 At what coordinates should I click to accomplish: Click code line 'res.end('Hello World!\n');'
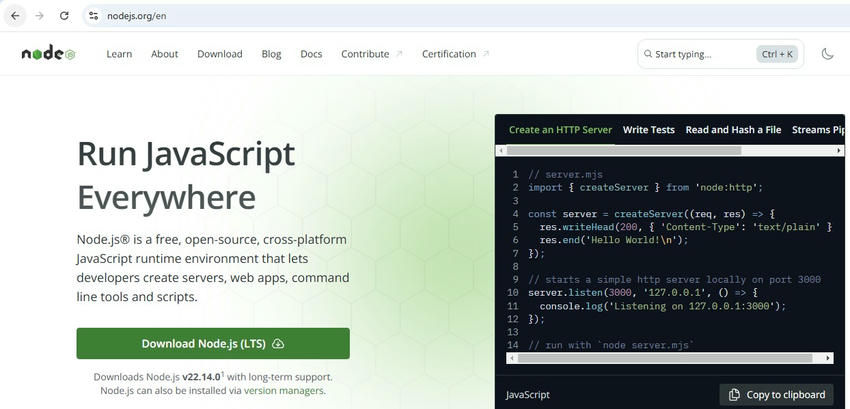tap(614, 240)
